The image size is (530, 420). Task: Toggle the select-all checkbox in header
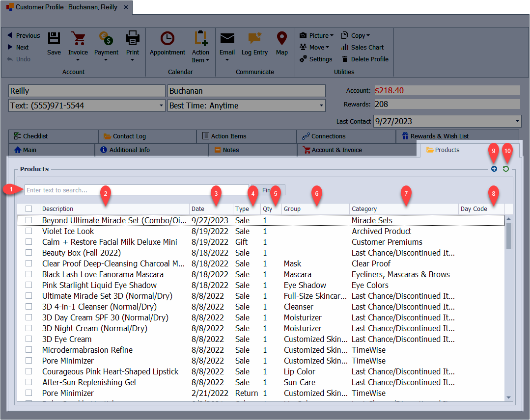point(28,209)
